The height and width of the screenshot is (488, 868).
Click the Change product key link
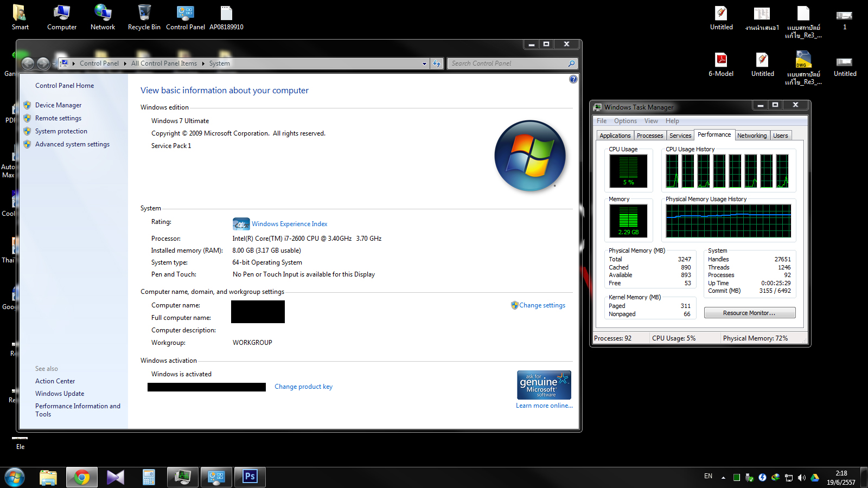coord(303,387)
